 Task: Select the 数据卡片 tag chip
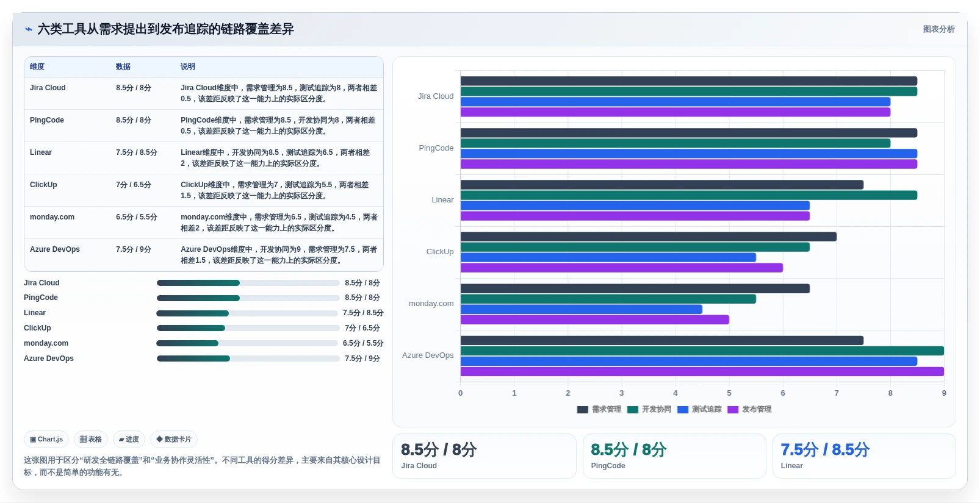click(x=174, y=439)
